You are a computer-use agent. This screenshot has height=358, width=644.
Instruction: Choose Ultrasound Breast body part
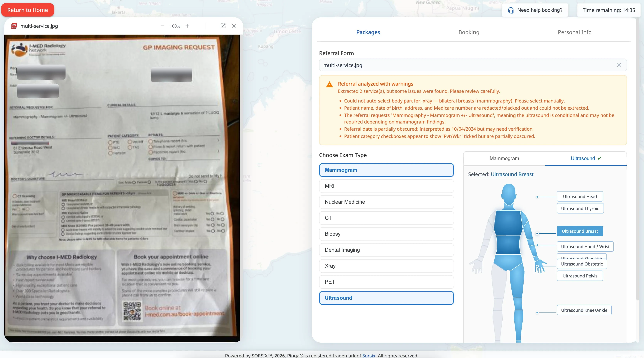click(x=580, y=231)
